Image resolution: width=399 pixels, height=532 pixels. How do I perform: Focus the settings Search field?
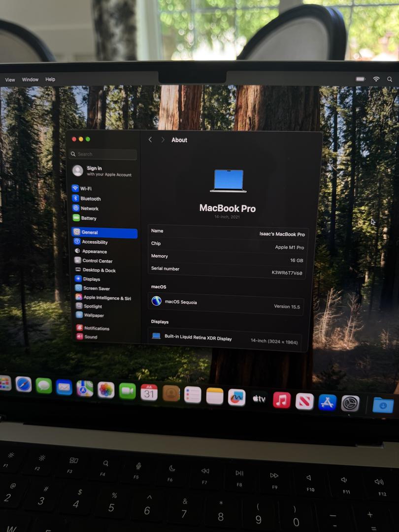click(x=103, y=154)
